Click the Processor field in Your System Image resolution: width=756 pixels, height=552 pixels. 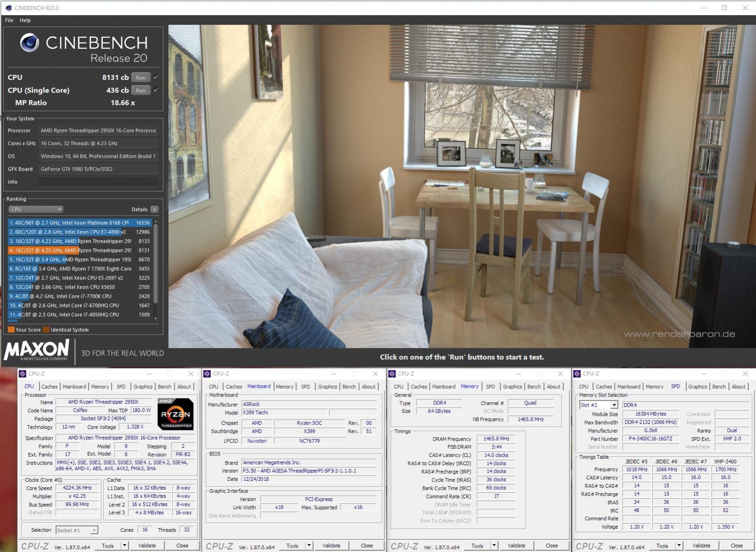98,131
